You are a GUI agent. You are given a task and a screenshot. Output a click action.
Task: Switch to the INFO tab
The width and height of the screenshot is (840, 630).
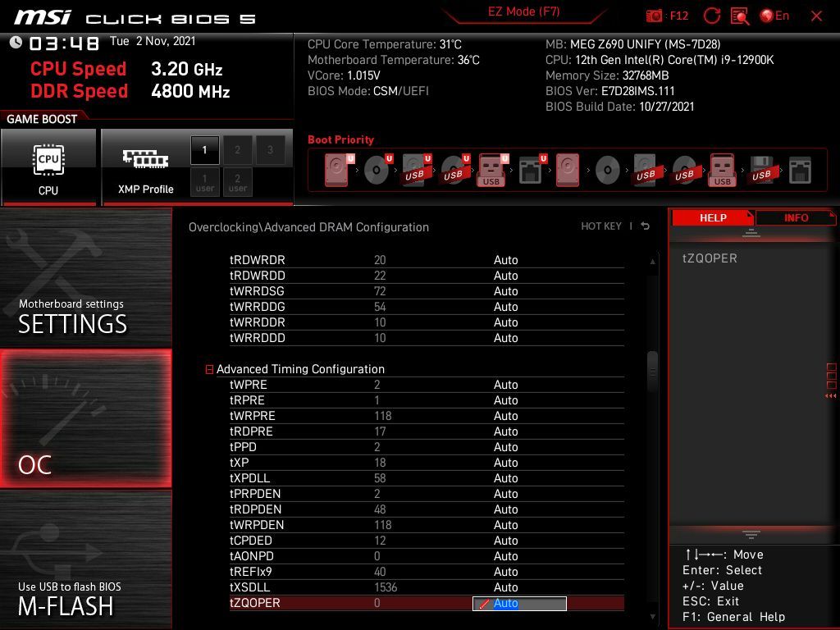point(796,217)
